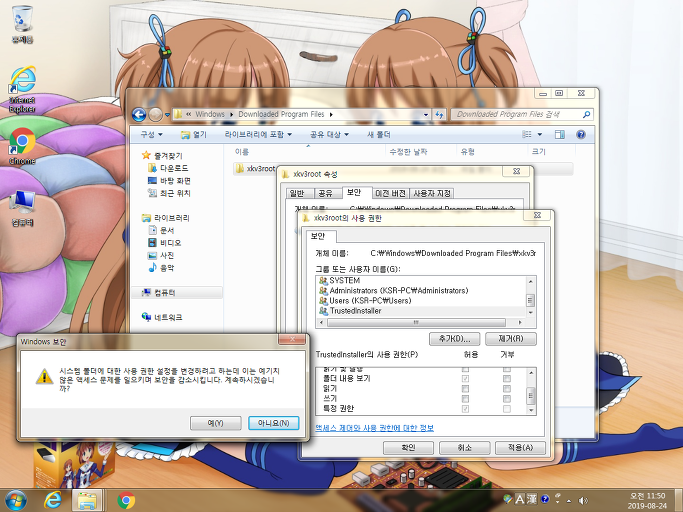683x512 pixels.
Task: Toggle Deny checkbox for 특정 권한
Action: click(507, 409)
